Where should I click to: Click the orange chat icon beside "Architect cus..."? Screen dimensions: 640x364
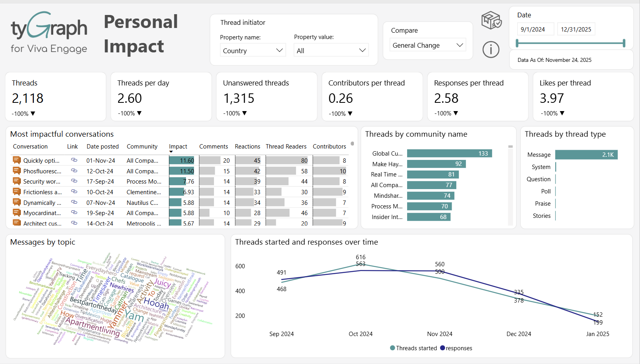point(16,223)
